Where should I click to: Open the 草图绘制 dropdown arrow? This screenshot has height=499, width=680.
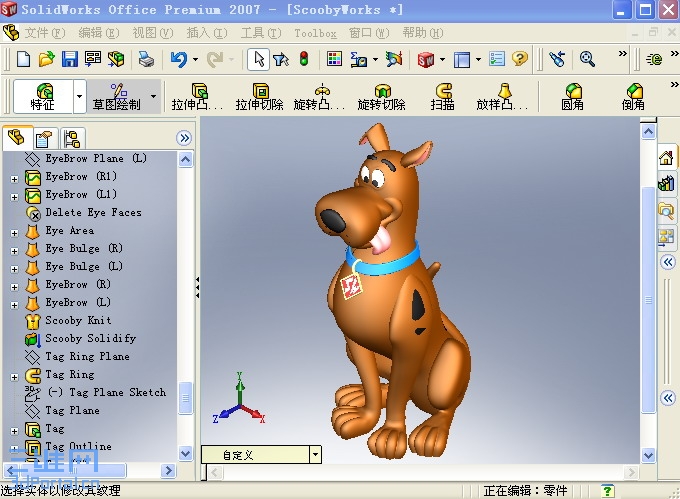click(154, 96)
